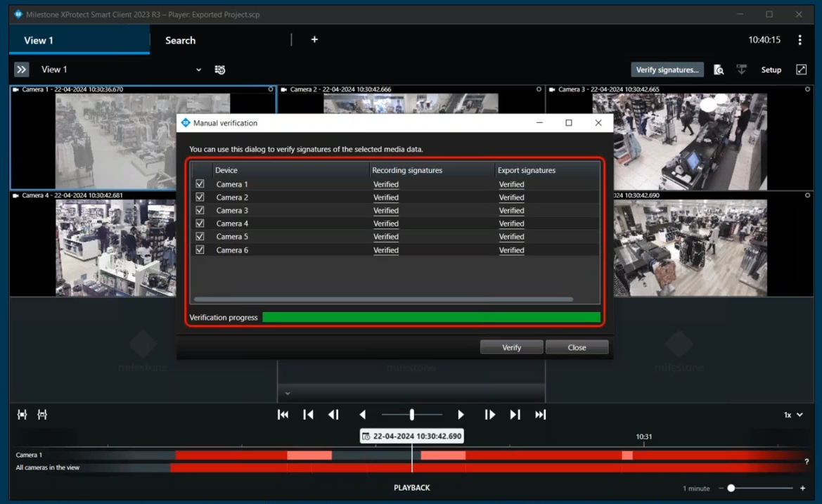Viewport: 822px width, 504px height.
Task: Expand the View 1 dropdown
Action: 198,70
